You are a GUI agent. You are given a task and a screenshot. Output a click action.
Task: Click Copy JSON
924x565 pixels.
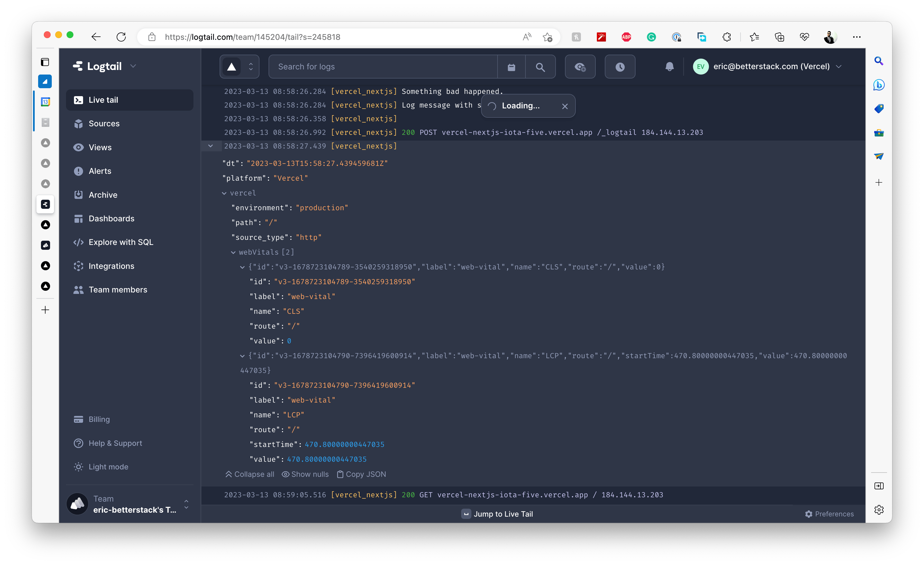pyautogui.click(x=362, y=474)
